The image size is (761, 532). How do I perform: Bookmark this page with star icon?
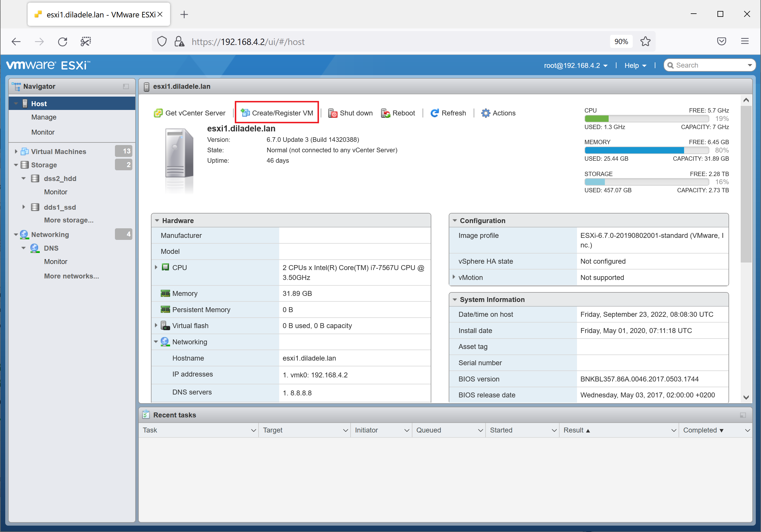click(645, 42)
